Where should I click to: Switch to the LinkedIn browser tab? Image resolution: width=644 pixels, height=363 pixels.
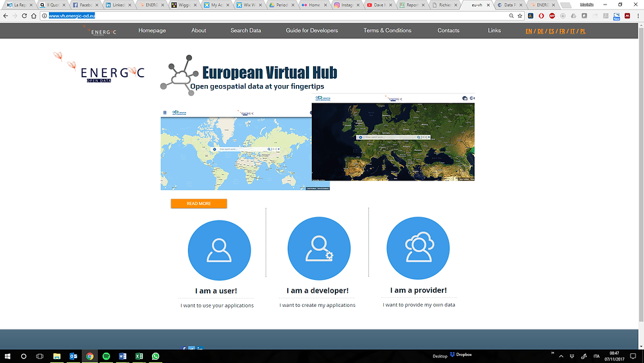click(118, 5)
